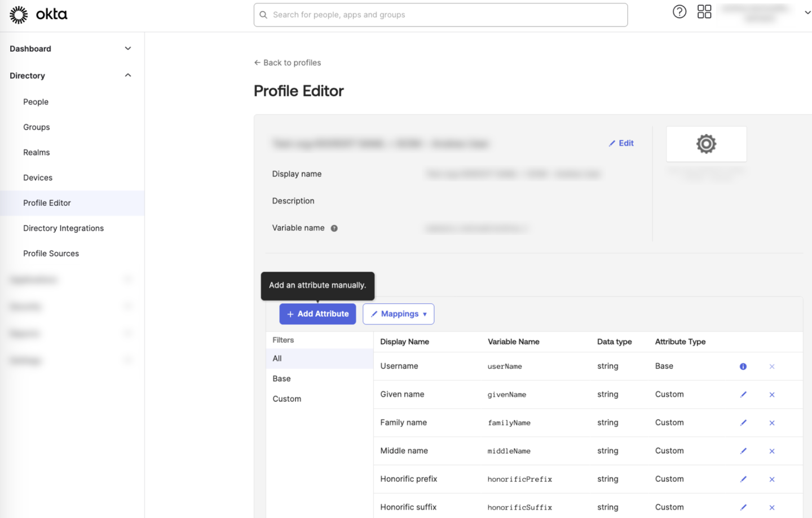812x518 pixels.
Task: Go to People in the sidebar
Action: pos(36,102)
